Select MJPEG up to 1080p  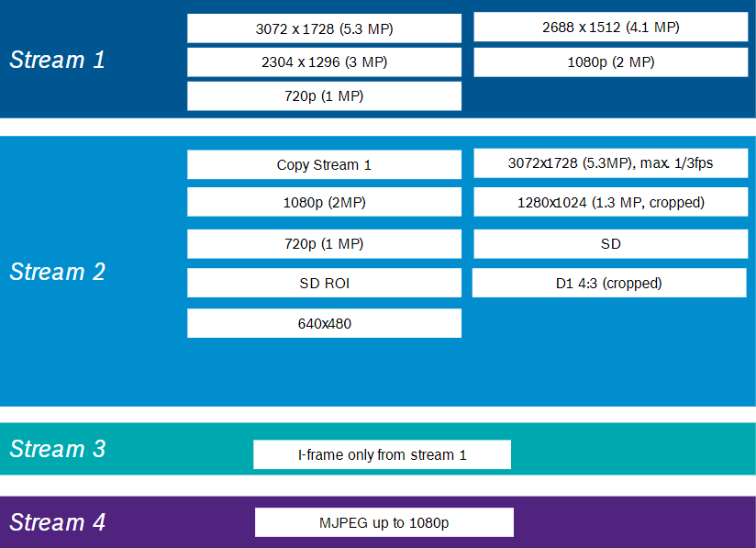coord(384,522)
